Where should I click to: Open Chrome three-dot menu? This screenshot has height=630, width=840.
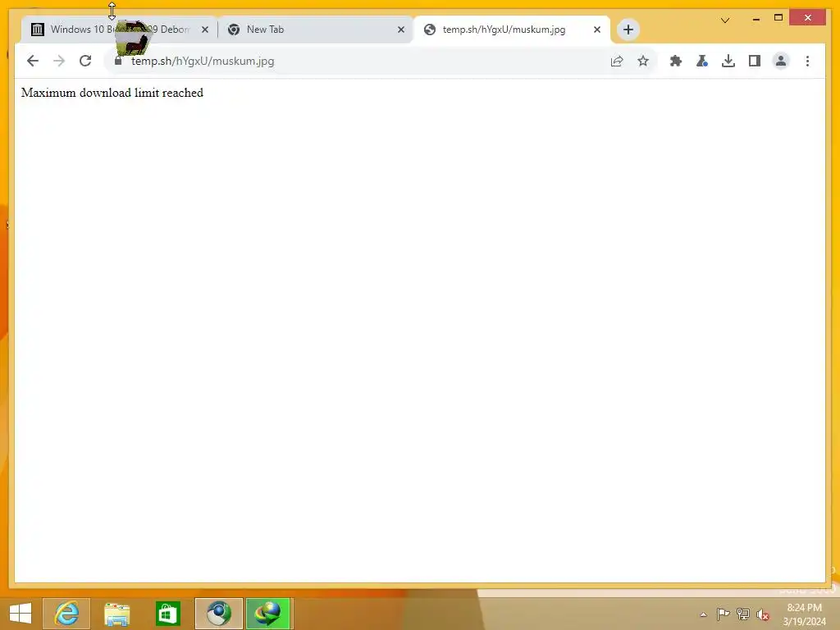807,61
